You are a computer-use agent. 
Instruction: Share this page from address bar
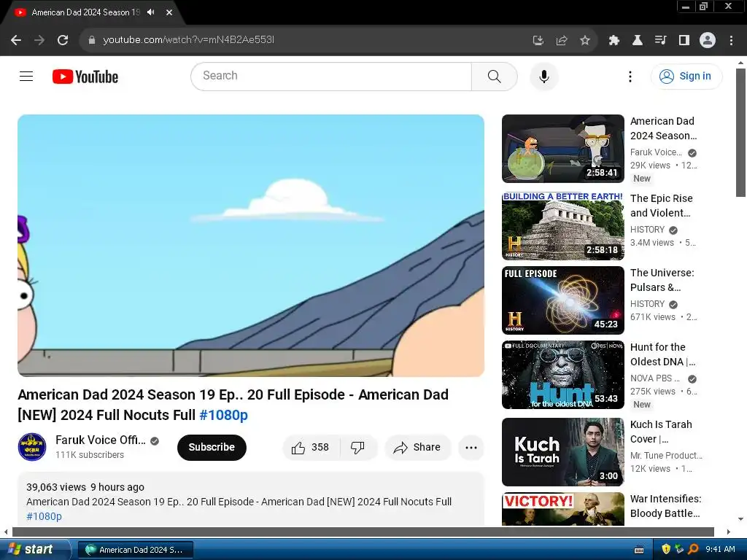click(561, 40)
